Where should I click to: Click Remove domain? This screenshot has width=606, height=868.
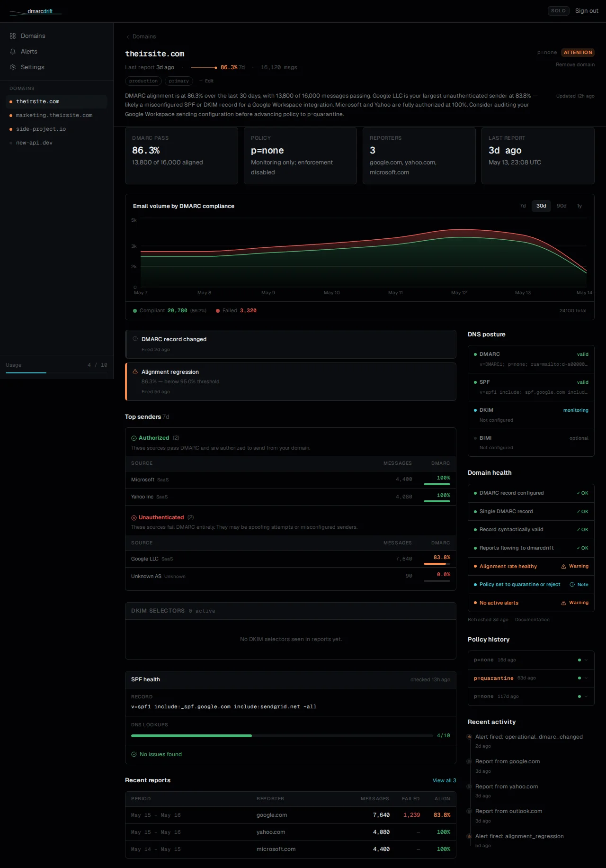pyautogui.click(x=575, y=65)
